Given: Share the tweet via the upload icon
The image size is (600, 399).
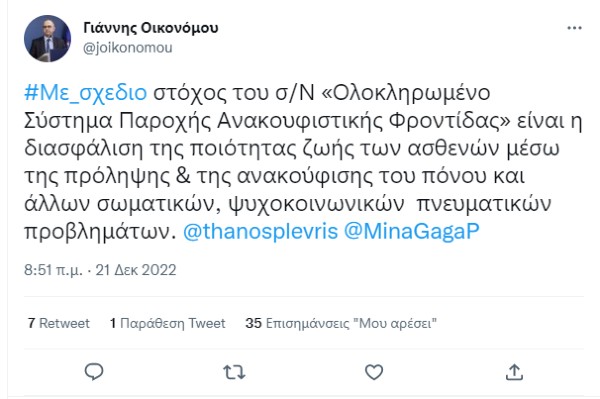Looking at the screenshot, I should 514,372.
